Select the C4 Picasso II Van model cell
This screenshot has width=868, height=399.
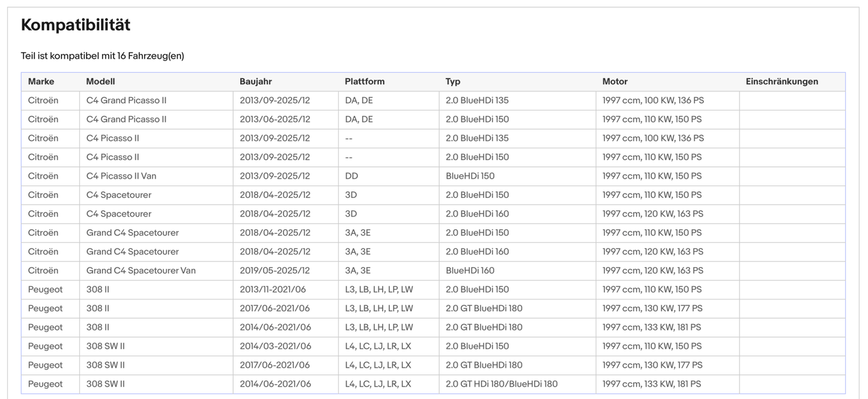[x=121, y=176]
